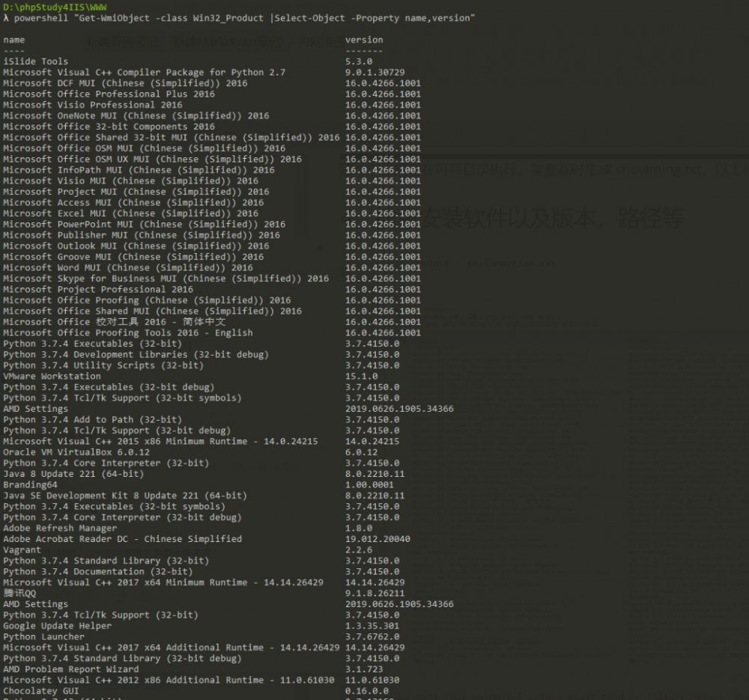
Task: Click the 'VMware Workstation' entry
Action: 52,377
